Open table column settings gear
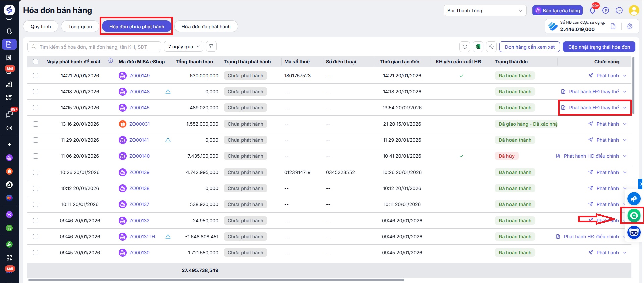The image size is (644, 283). (491, 47)
